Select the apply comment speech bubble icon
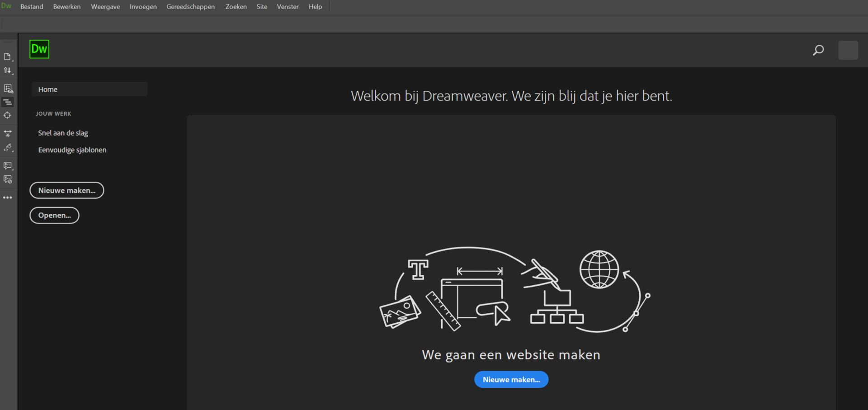This screenshot has height=410, width=868. pos(7,165)
